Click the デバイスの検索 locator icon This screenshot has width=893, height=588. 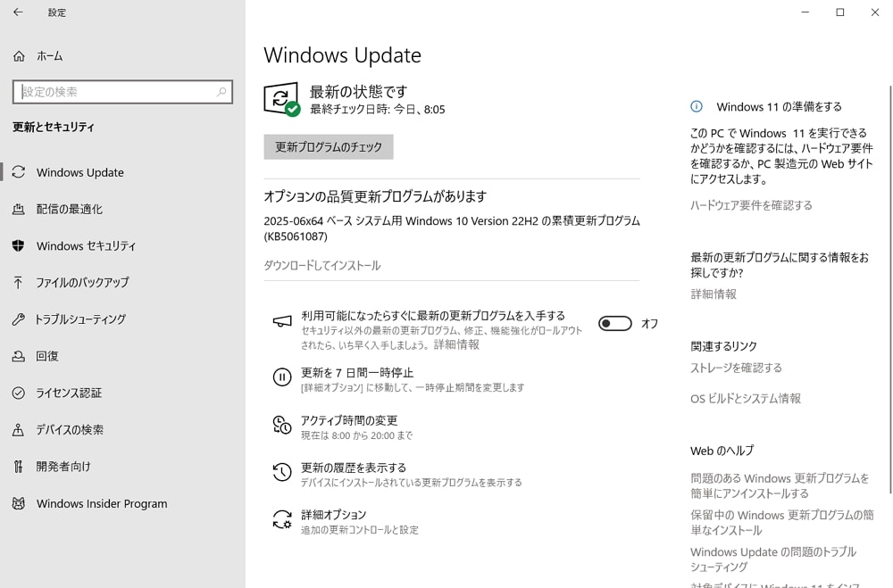coord(18,430)
